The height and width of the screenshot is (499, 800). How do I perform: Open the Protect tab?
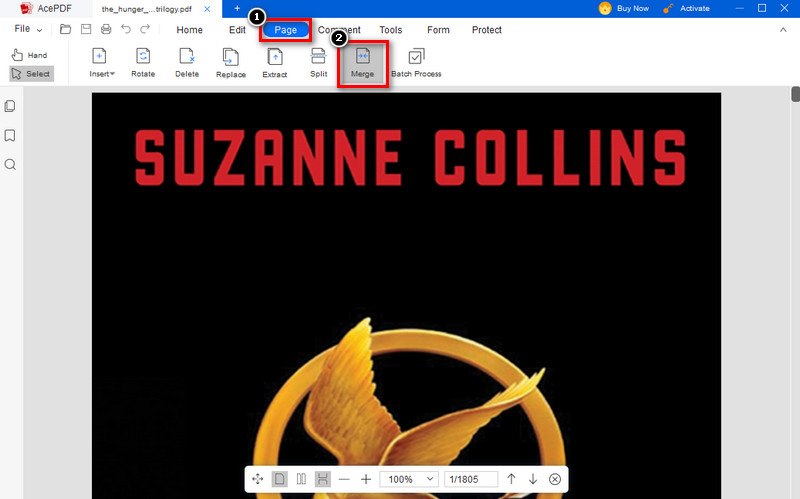(487, 30)
